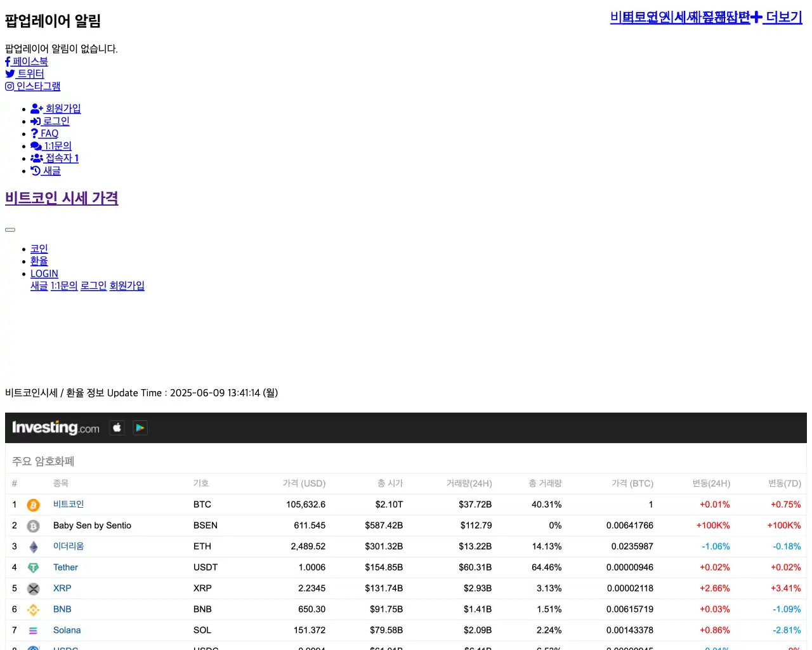This screenshot has width=812, height=650.
Task: Click 1:1문의 in the LOGIN submenu
Action: coord(64,286)
